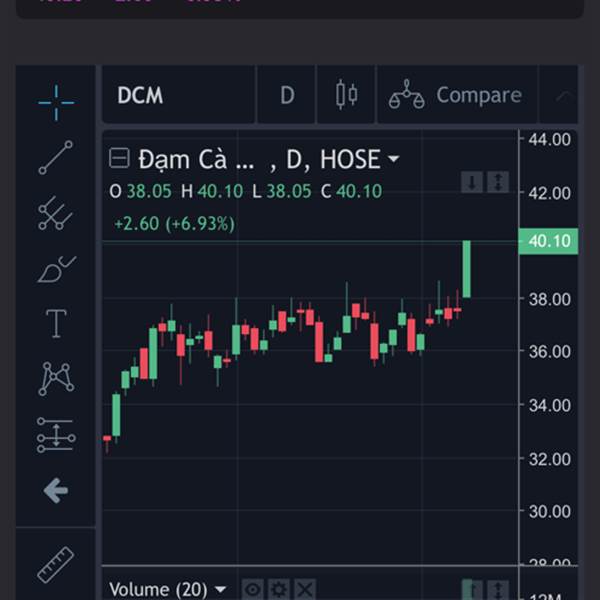
Task: Click the tall latest green candle
Action: [466, 269]
